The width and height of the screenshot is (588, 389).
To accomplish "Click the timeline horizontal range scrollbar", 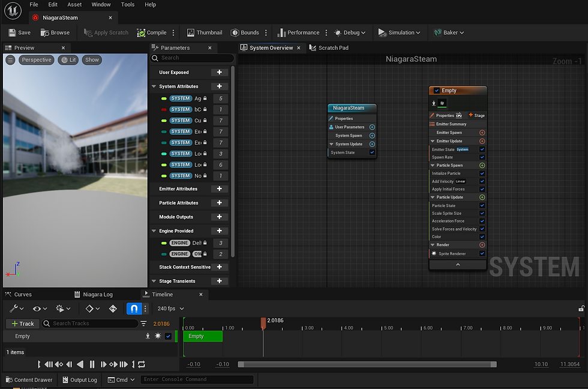I will click(367, 364).
